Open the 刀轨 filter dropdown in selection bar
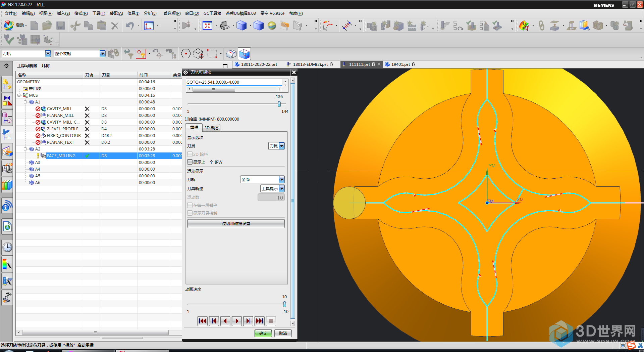The width and height of the screenshot is (644, 352). (x=26, y=53)
